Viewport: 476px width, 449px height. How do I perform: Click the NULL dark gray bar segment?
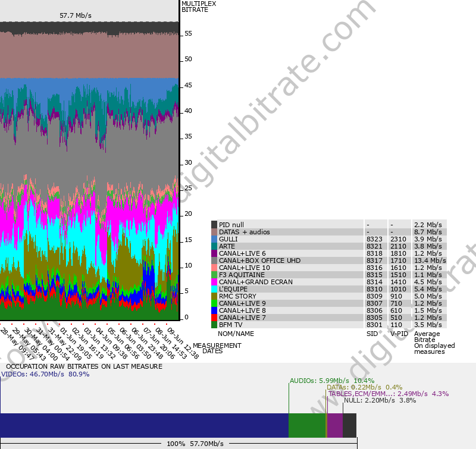[349, 425]
